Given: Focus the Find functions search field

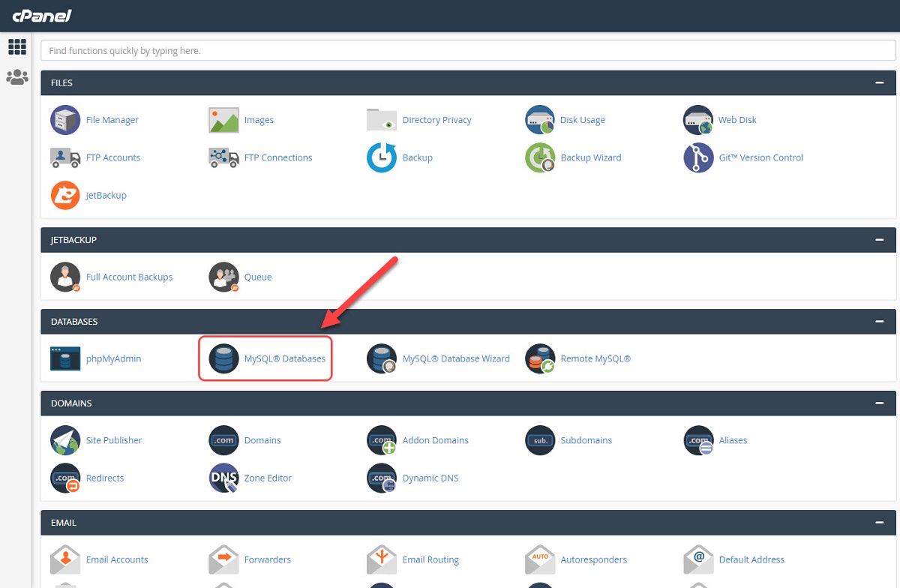Looking at the screenshot, I should pos(468,51).
